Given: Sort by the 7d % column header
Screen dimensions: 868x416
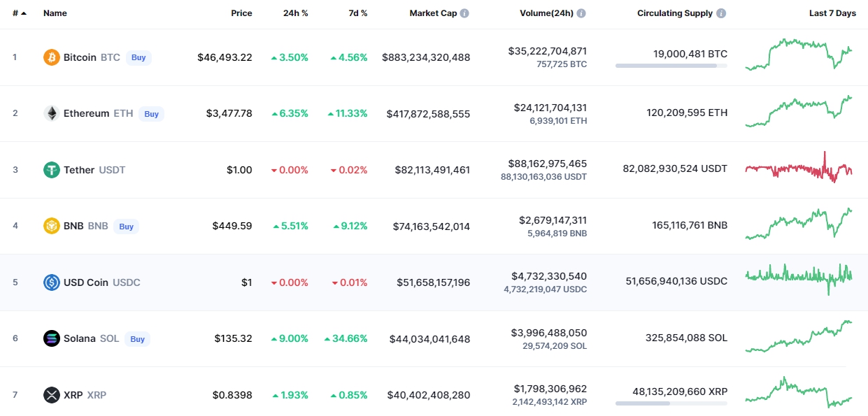Looking at the screenshot, I should point(357,13).
